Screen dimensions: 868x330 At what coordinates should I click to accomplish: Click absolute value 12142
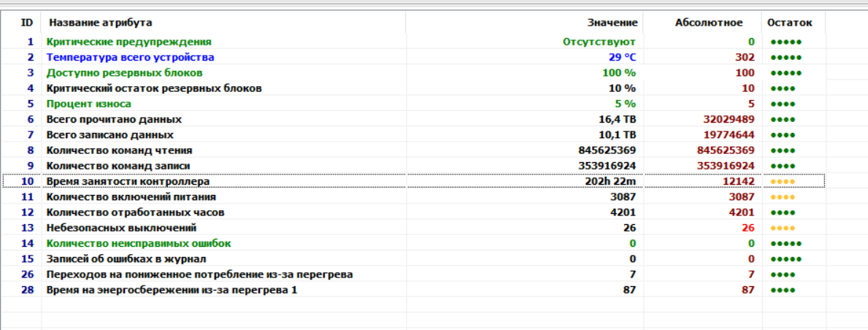coord(739,181)
